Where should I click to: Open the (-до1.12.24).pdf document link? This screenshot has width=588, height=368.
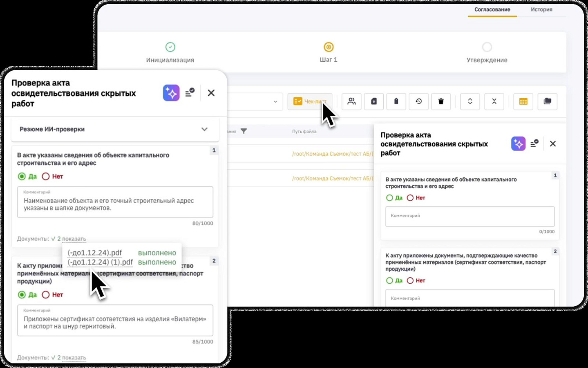[x=94, y=253]
